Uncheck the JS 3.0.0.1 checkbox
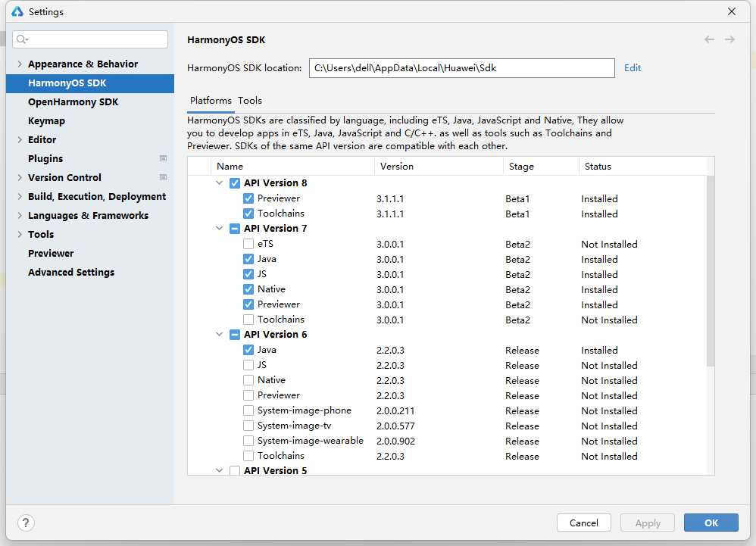 (x=248, y=274)
